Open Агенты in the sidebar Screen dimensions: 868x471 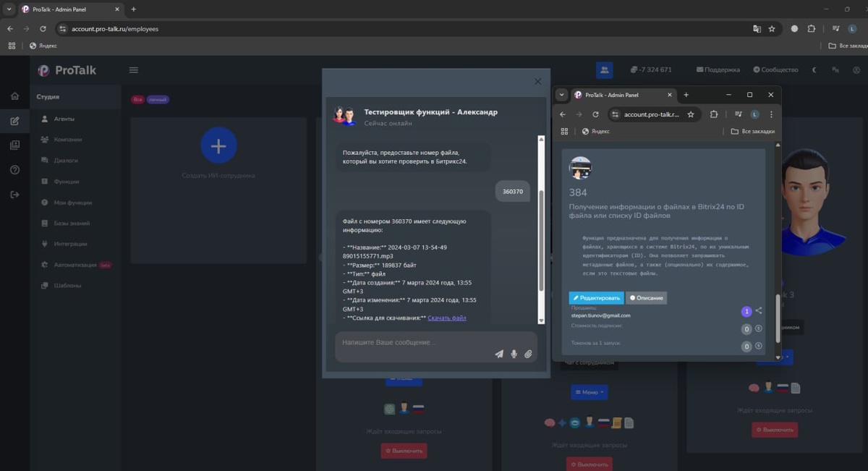[64, 119]
